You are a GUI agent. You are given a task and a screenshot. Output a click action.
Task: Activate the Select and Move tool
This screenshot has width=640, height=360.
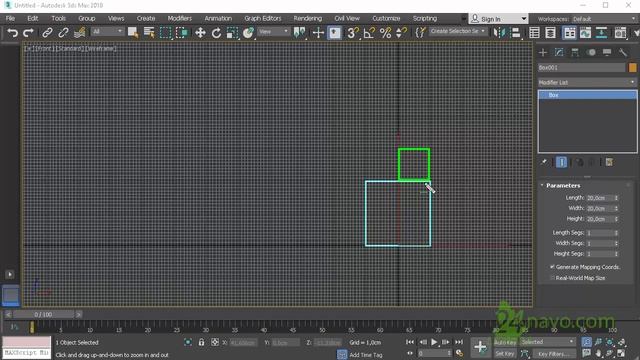(200, 33)
